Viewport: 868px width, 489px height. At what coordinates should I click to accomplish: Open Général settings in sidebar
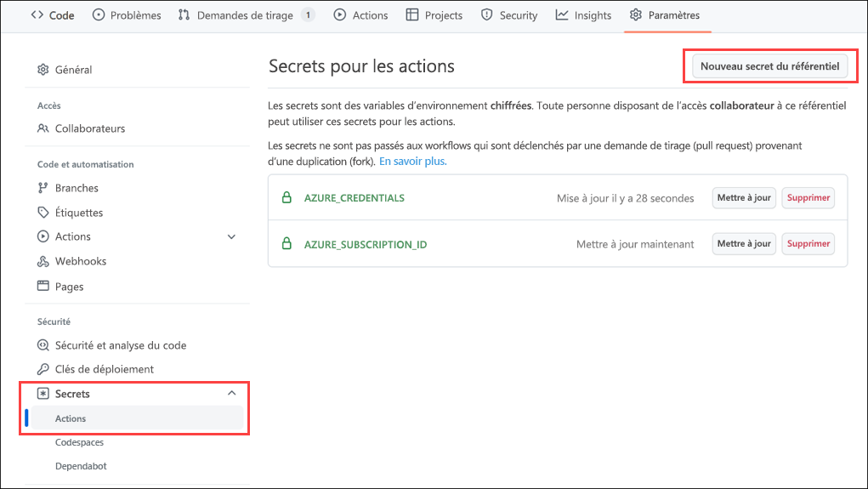73,70
